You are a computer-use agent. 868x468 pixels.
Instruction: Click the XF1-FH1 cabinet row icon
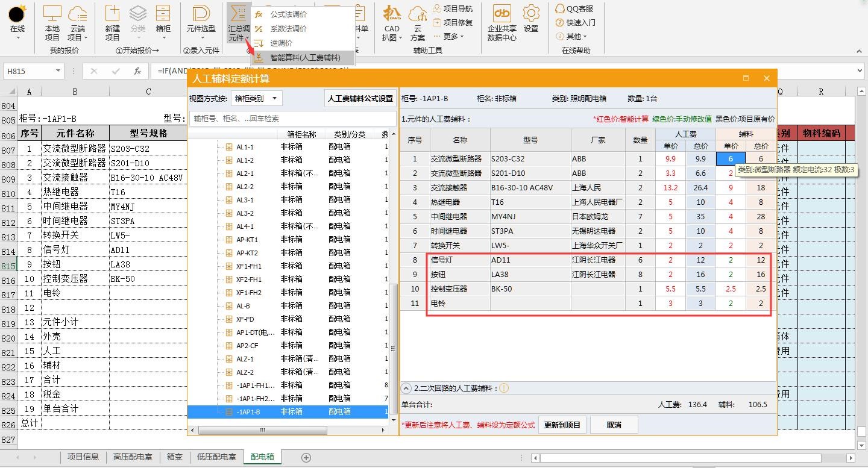228,266
